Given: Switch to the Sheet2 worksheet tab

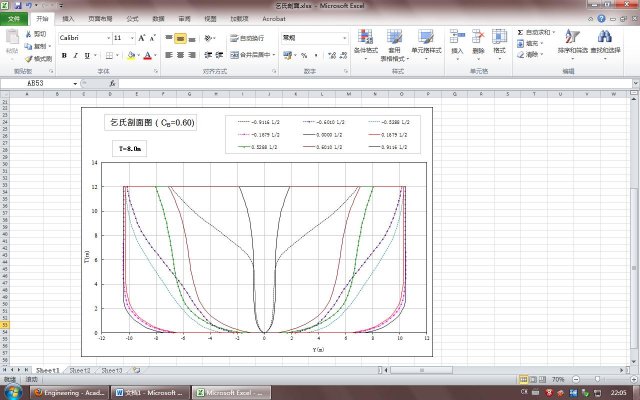Looking at the screenshot, I should [x=79, y=370].
